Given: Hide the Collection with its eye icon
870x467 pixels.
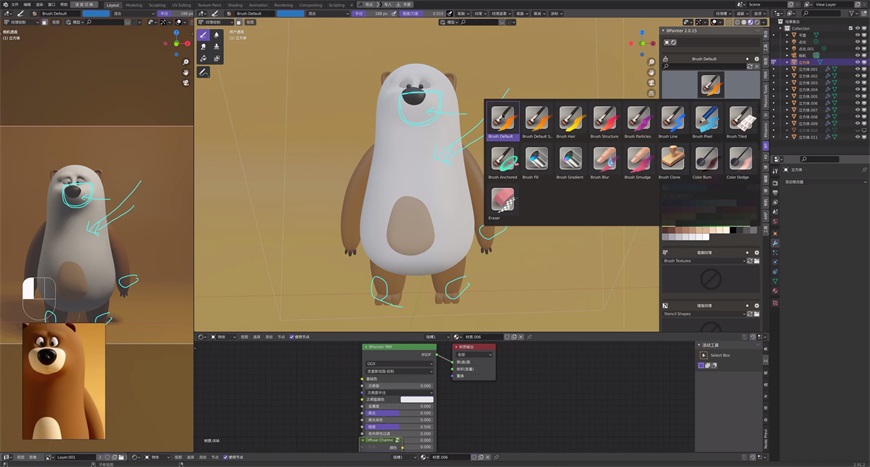Looking at the screenshot, I should coord(857,28).
